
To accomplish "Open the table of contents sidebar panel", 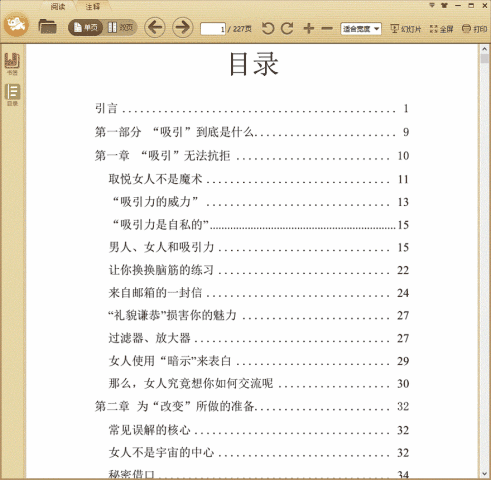I will pos(12,95).
